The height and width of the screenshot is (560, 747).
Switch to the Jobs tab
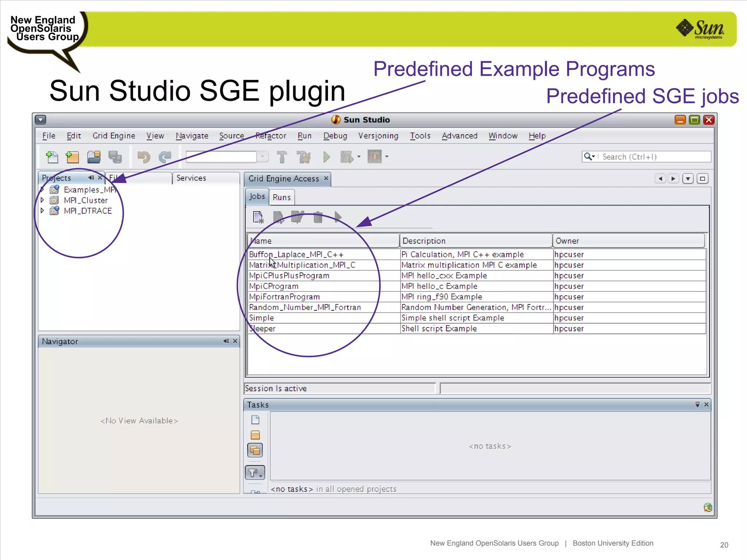[257, 197]
